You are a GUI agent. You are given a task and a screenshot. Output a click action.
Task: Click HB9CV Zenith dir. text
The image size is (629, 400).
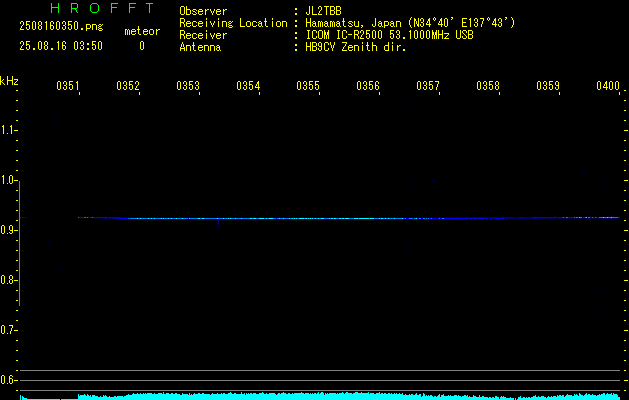point(356,47)
